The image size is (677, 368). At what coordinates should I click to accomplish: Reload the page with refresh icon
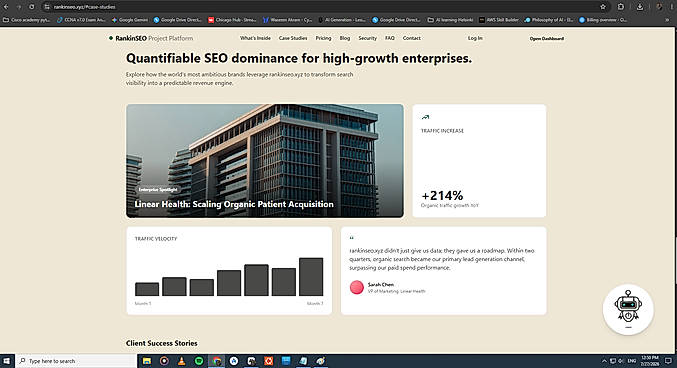[32, 7]
